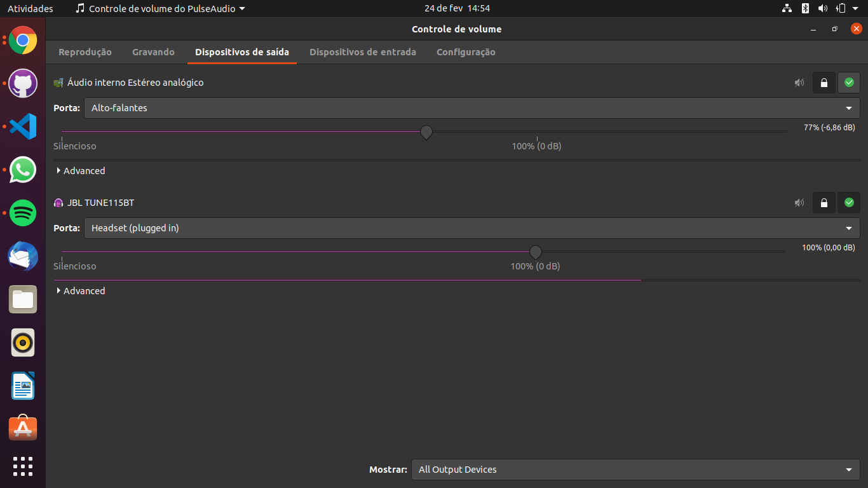868x488 pixels.
Task: Open the All Output Devices dropdown
Action: click(x=635, y=470)
